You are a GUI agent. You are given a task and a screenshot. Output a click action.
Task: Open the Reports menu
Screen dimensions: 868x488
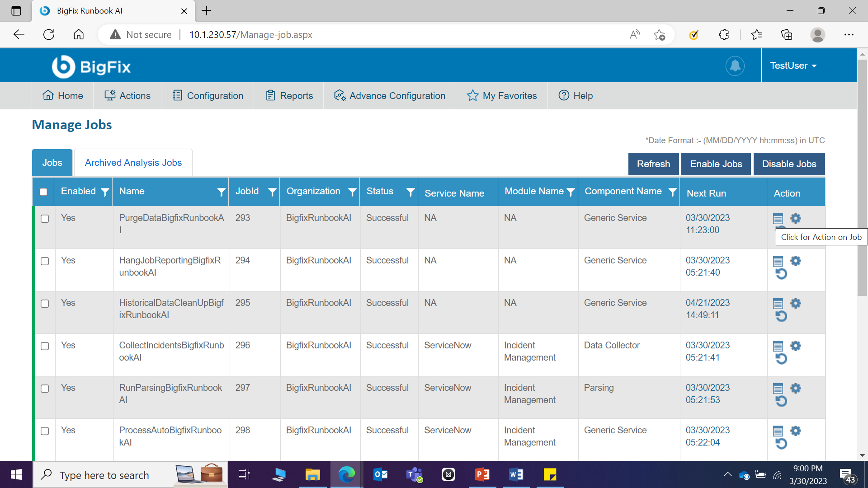pyautogui.click(x=289, y=96)
